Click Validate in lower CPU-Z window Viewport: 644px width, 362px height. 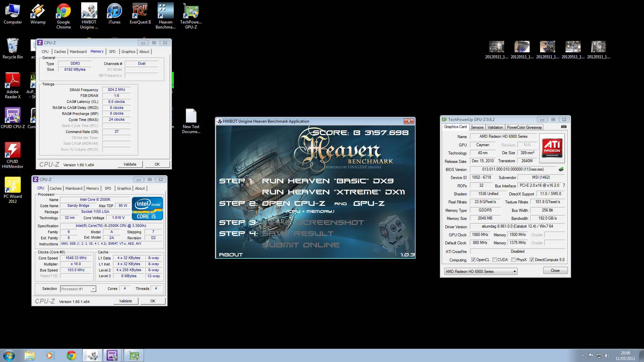click(x=125, y=301)
